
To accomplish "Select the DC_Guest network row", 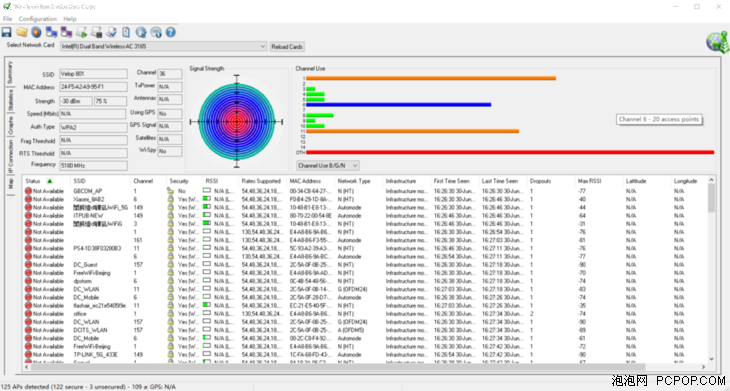I will point(365,265).
